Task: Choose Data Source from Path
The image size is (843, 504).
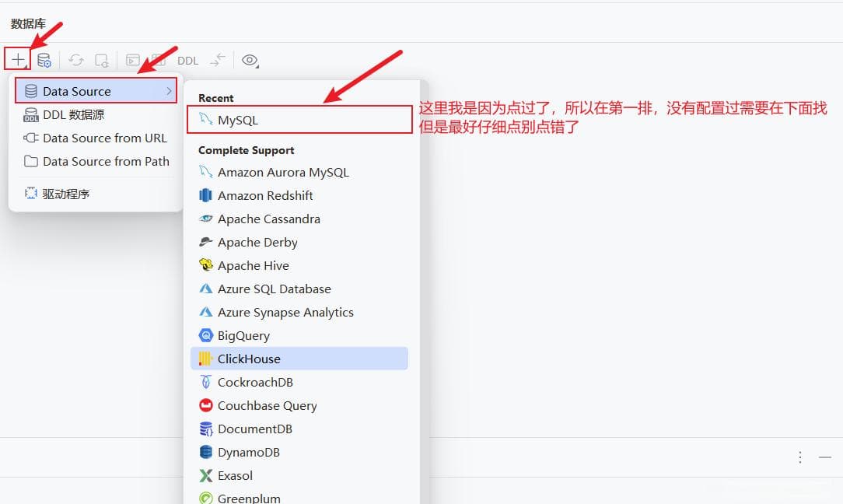Action: pos(96,161)
